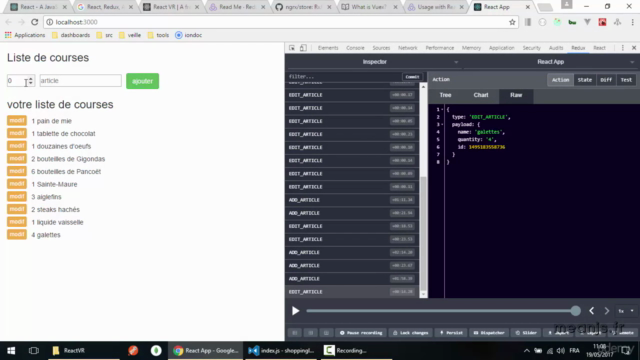Open the Chrome three-dot menu
Viewport: 640px width, 360px height.
633,22
